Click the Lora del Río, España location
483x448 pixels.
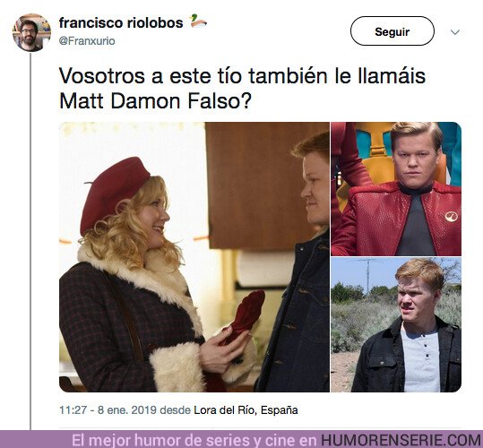click(x=246, y=410)
